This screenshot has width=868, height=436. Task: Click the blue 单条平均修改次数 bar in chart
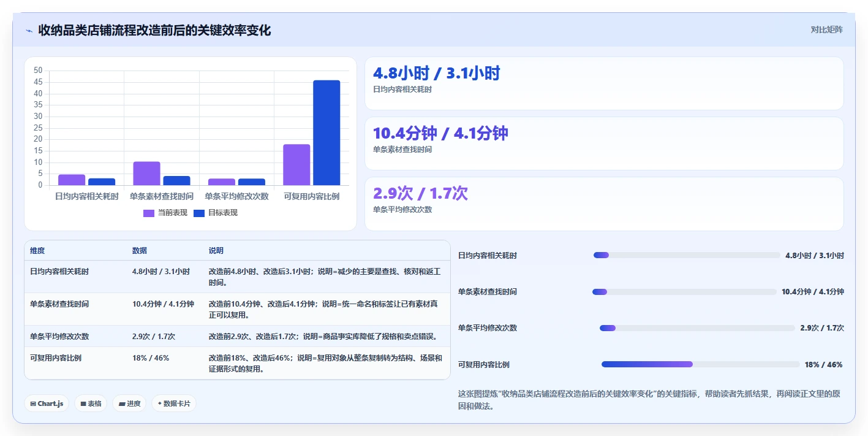252,182
